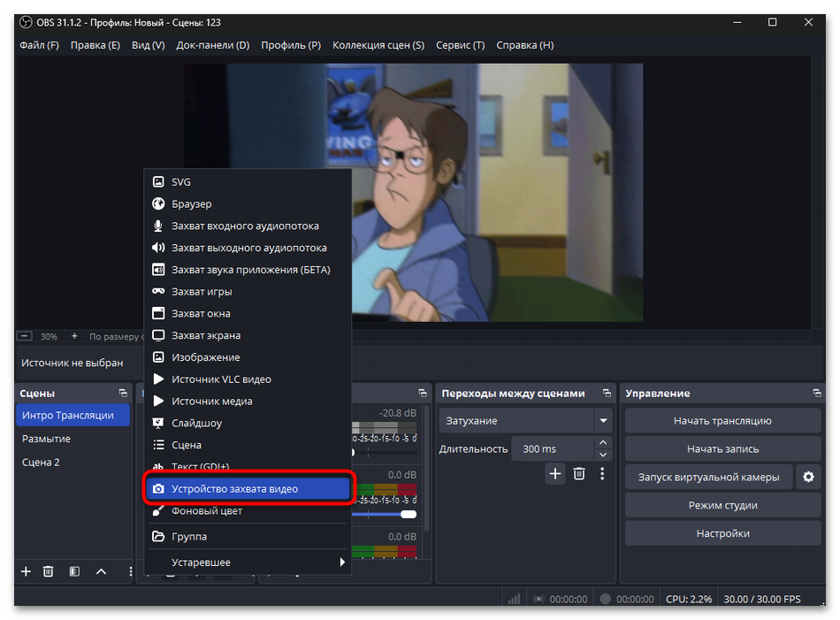Add a transition with plus button

tap(555, 474)
